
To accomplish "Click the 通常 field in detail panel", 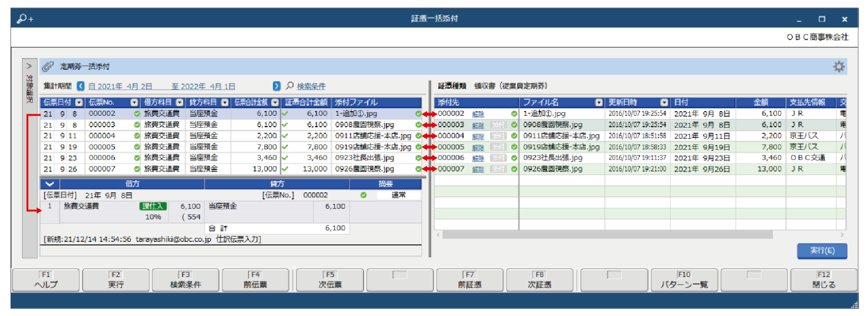I will point(398,195).
